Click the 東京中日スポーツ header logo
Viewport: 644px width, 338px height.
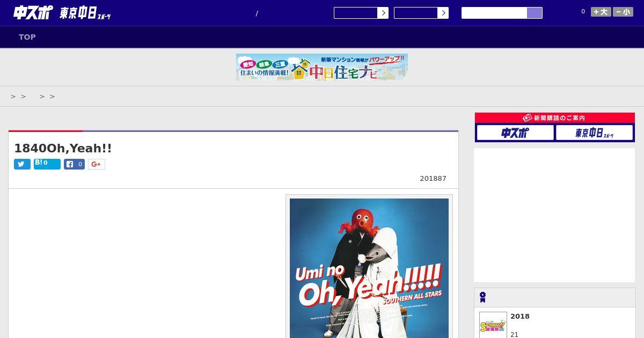click(85, 13)
